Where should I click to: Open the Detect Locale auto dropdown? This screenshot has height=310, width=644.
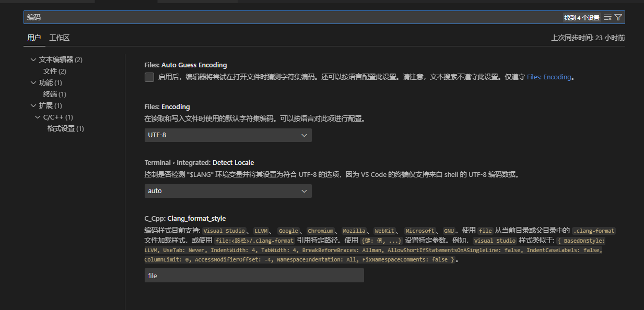point(228,191)
